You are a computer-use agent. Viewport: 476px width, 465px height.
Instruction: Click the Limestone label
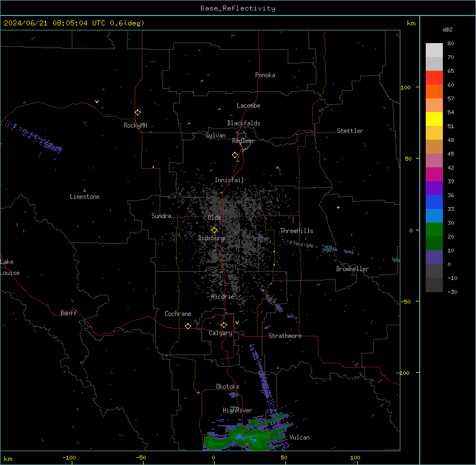click(84, 197)
